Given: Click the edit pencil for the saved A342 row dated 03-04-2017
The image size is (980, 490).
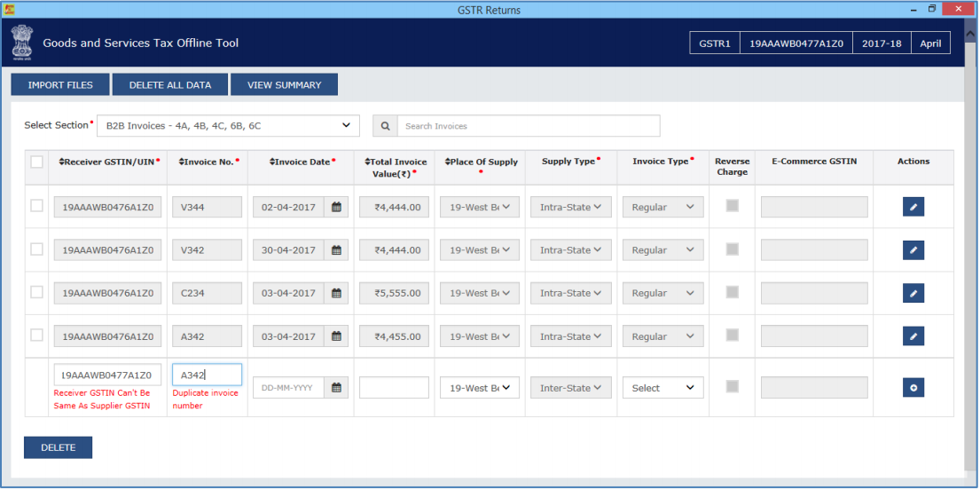Looking at the screenshot, I should click(x=913, y=336).
